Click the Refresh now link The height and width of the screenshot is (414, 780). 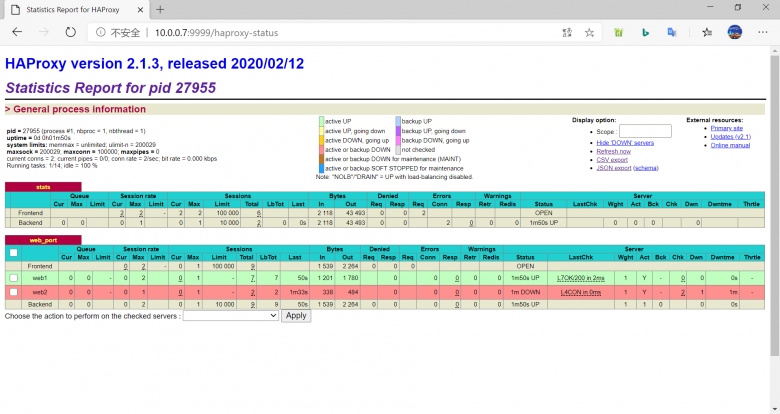[x=613, y=151]
